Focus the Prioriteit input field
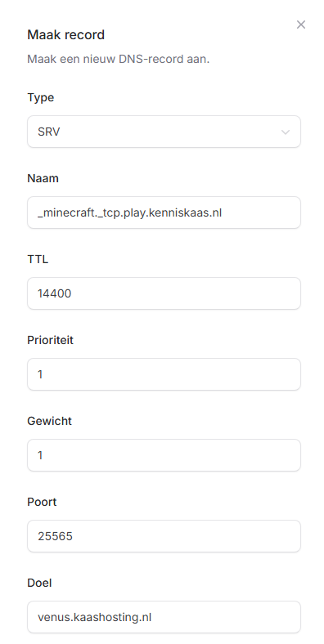Screen dimensions: 324x644 (x=164, y=374)
